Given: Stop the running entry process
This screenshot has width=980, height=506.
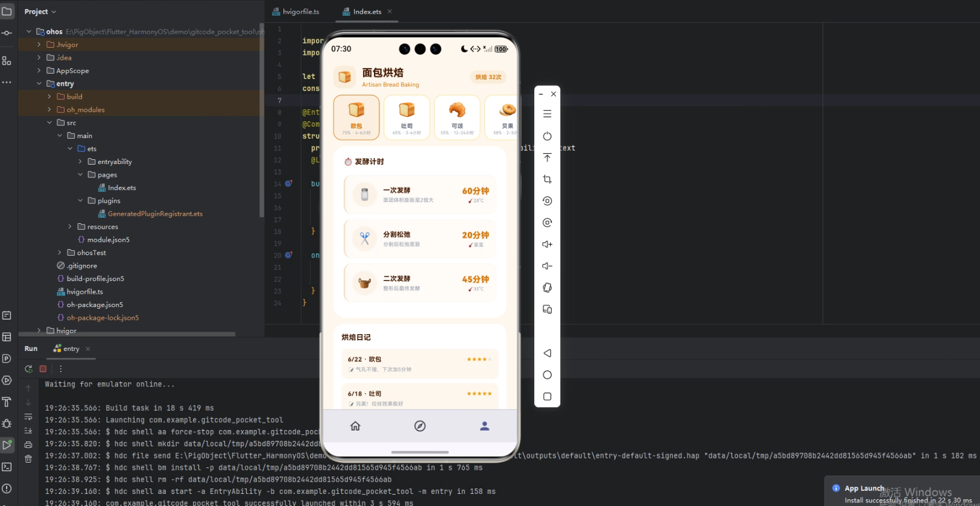Looking at the screenshot, I should 43,368.
